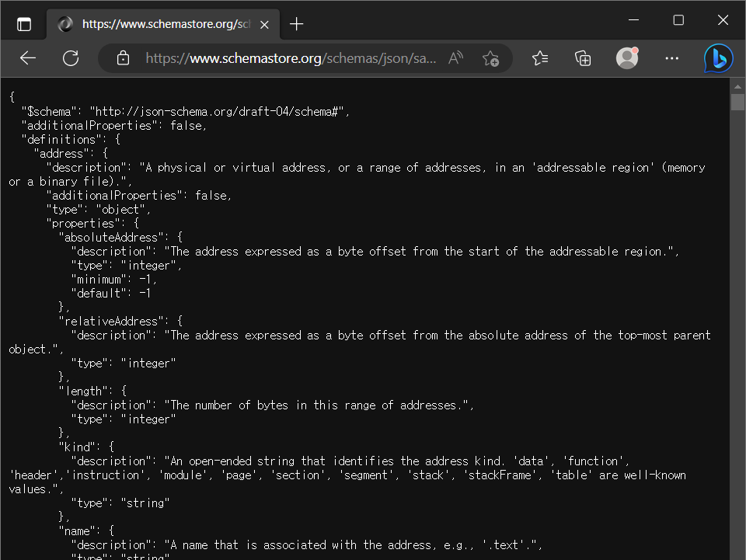The image size is (746, 560).
Task: Click the favicon on the schemastore tab
Action: pyautogui.click(x=65, y=24)
